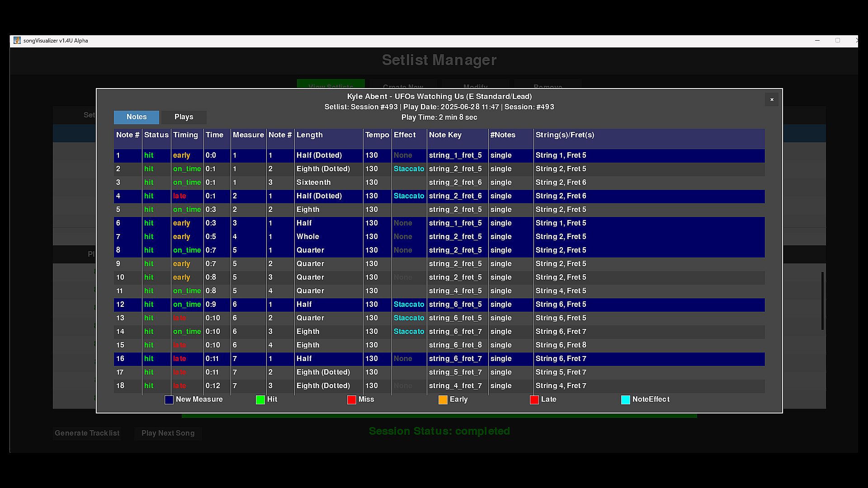
Task: Click the orange Early legend swatch
Action: [443, 400]
